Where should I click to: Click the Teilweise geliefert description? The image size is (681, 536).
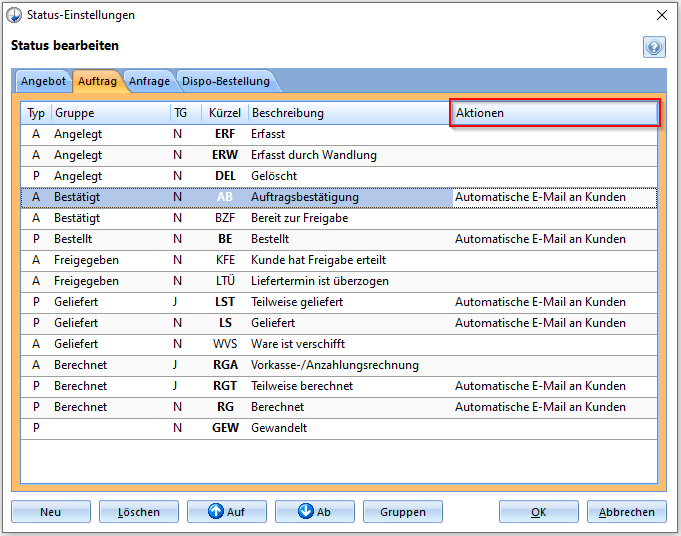[297, 302]
